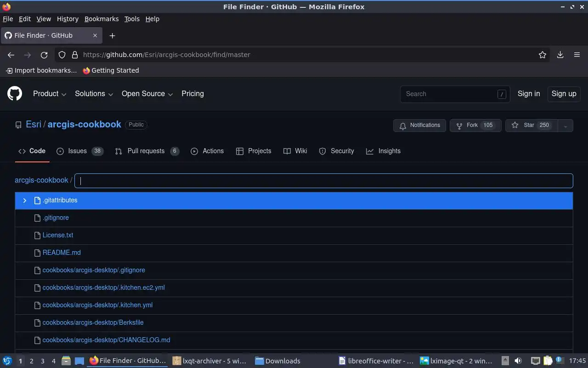Image resolution: width=588 pixels, height=368 pixels.
Task: Click the removable media icon in system tray
Action: pos(505,361)
